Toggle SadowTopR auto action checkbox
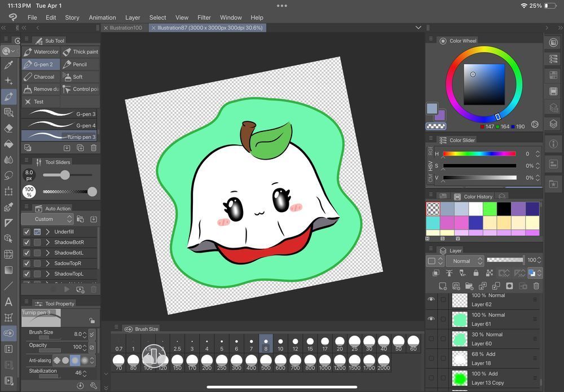Viewport: 564px width, 392px height. (27, 263)
